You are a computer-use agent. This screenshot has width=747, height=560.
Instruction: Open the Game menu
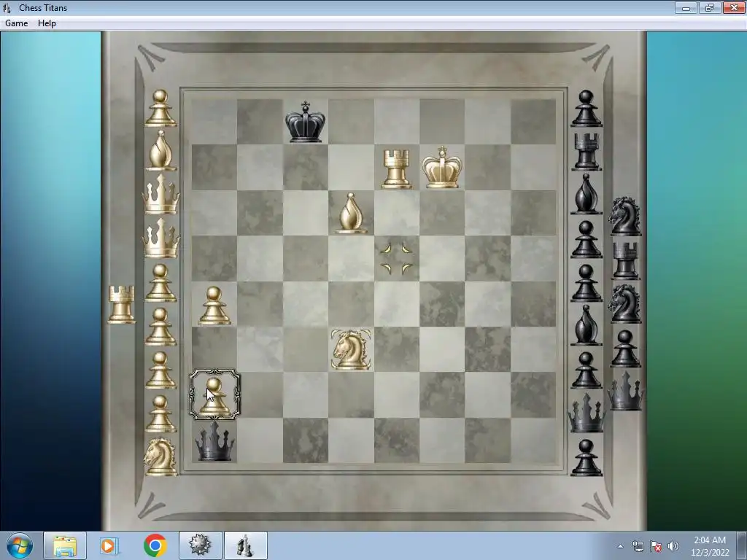click(16, 23)
